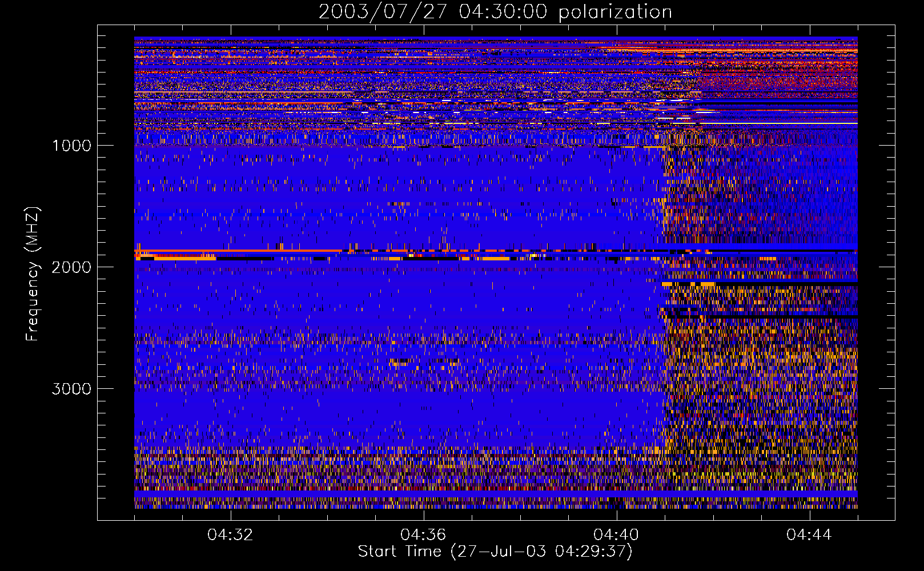Click the 1000 frequency tick label
The width and height of the screenshot is (924, 571).
click(71, 146)
